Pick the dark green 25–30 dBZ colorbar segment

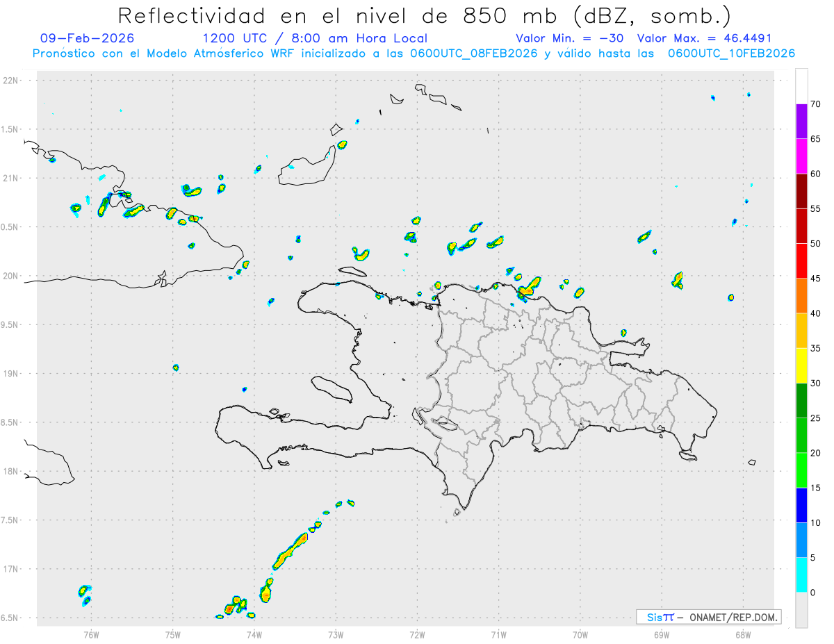tap(801, 401)
